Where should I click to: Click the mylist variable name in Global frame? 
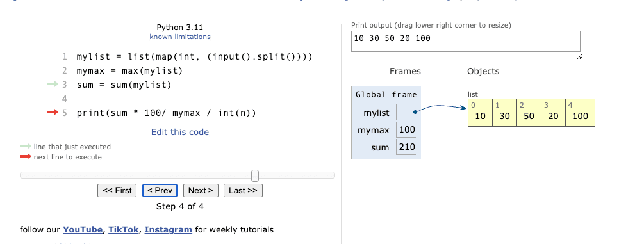pyautogui.click(x=376, y=113)
